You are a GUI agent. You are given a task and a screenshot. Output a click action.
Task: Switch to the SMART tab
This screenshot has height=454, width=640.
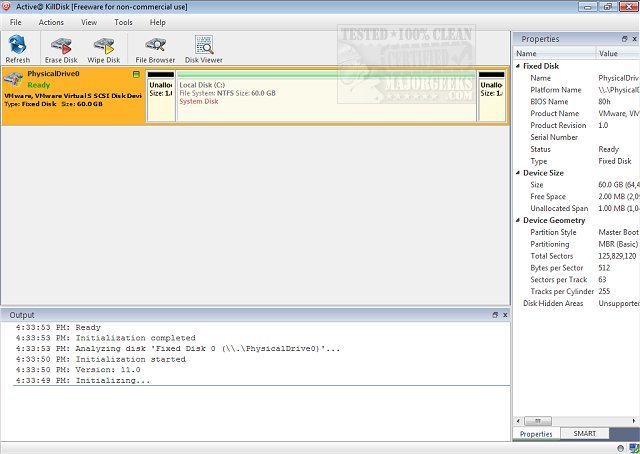584,434
